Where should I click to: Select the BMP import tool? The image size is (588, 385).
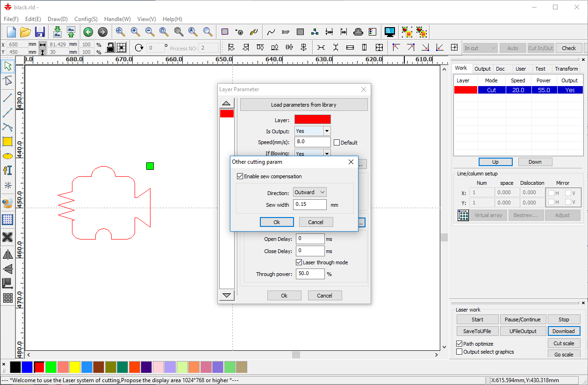point(286,32)
